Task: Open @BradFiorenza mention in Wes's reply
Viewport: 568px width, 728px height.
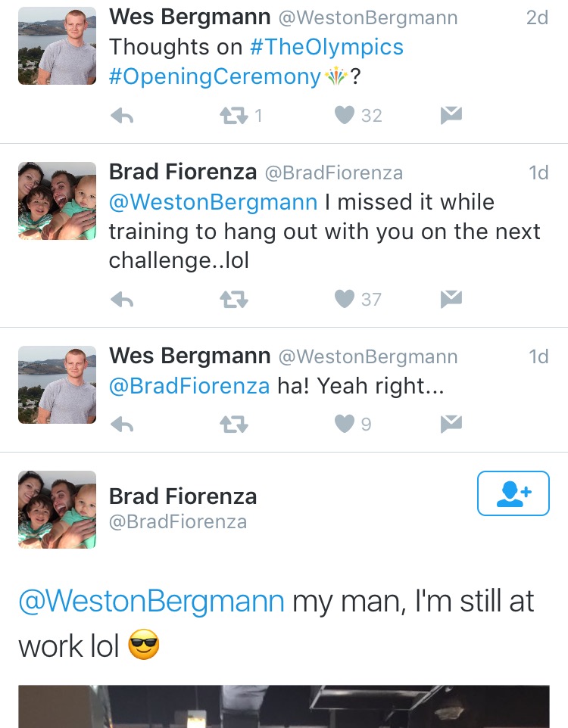Action: tap(189, 386)
